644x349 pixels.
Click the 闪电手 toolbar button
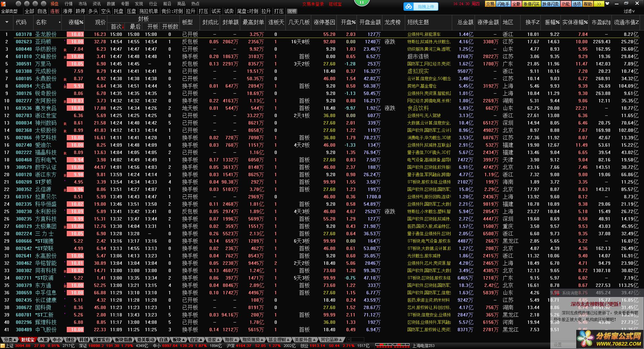(503, 4)
